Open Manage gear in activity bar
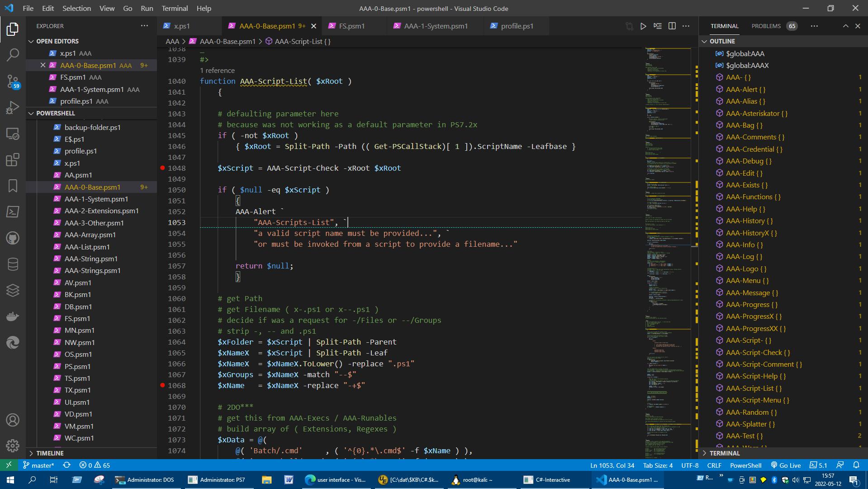This screenshot has height=489, width=868. click(x=13, y=446)
